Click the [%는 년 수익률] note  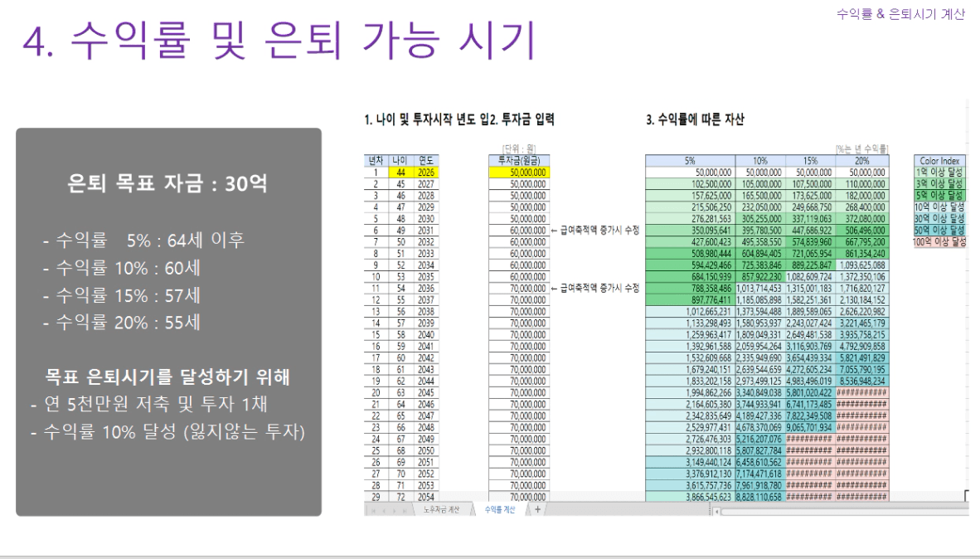[x=862, y=148]
